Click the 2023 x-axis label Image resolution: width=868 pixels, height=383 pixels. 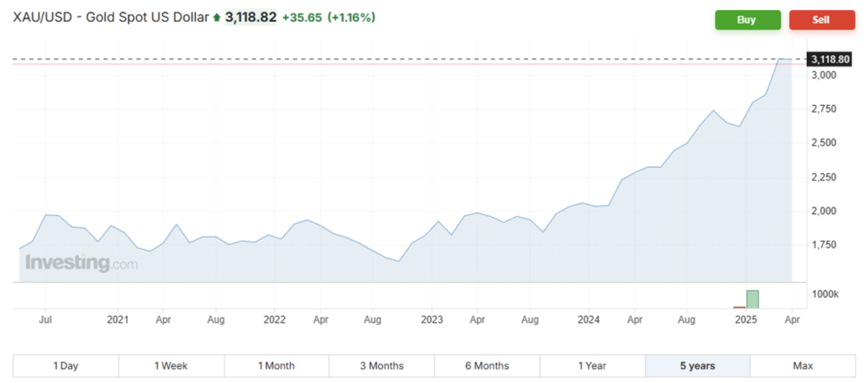click(x=431, y=320)
